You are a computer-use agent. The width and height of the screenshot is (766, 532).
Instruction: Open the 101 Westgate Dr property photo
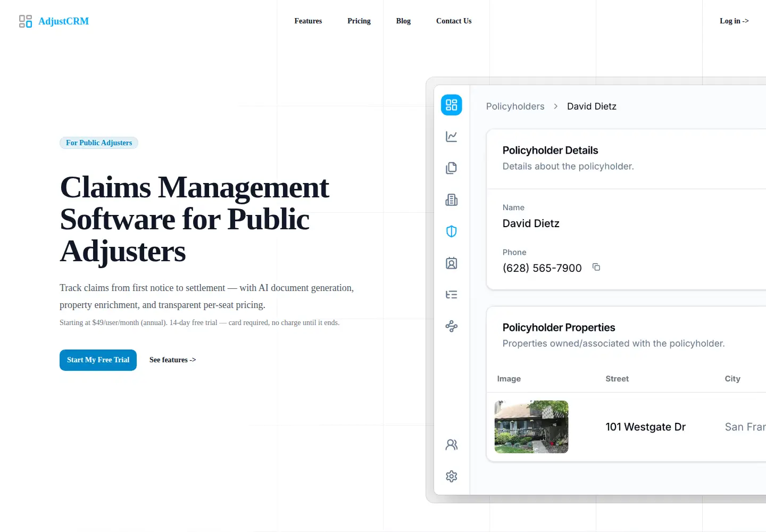(531, 427)
